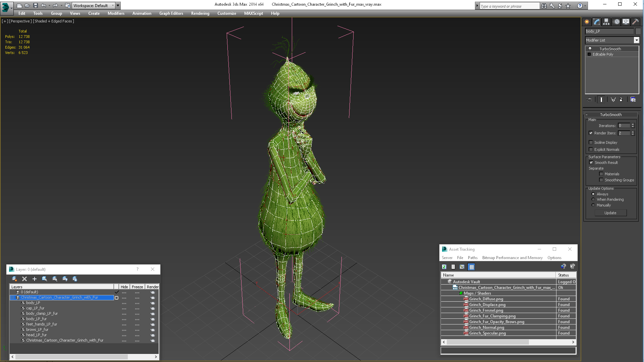Screen dimensions: 644x362
Task: Click Refresh icon in Asset Tracking
Action: click(444, 267)
